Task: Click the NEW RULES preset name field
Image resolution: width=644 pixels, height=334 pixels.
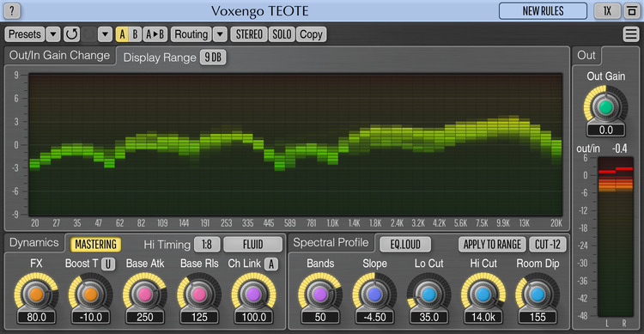Action: (543, 11)
